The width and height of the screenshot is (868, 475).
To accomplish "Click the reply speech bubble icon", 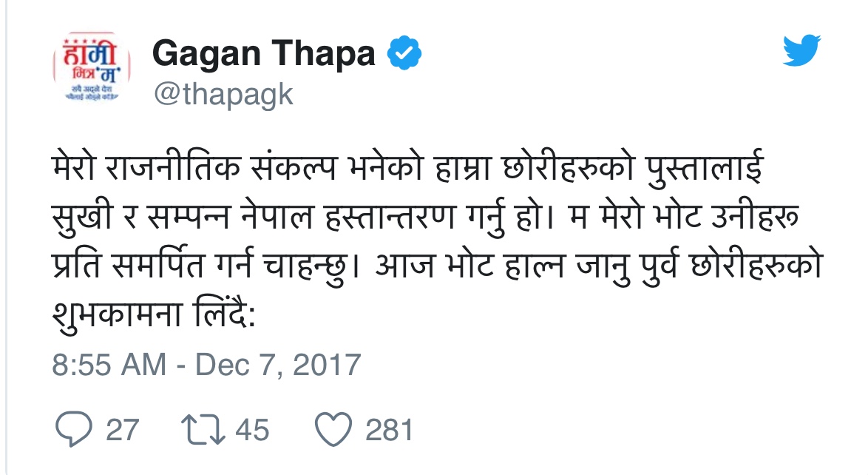I will point(74,430).
